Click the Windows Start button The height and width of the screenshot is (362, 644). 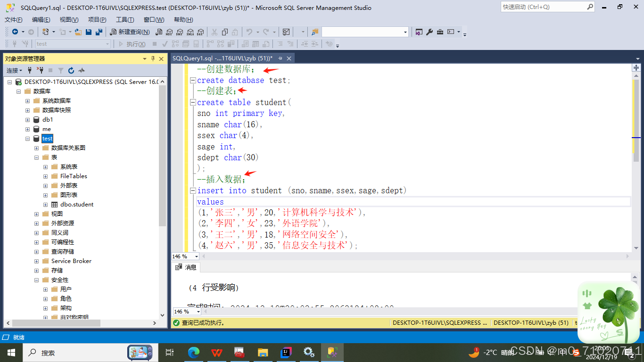click(x=11, y=352)
